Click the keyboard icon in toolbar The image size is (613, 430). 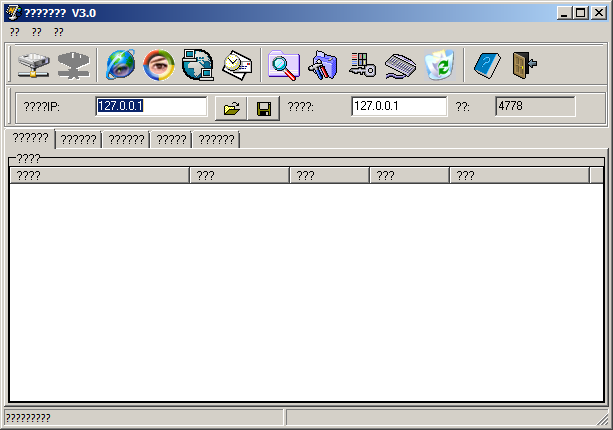[400, 65]
